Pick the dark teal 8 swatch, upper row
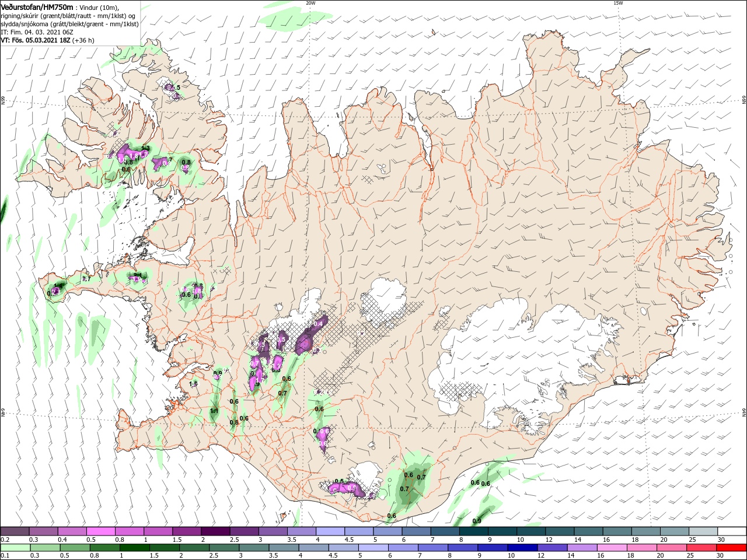The height and width of the screenshot is (560, 747). point(474,531)
